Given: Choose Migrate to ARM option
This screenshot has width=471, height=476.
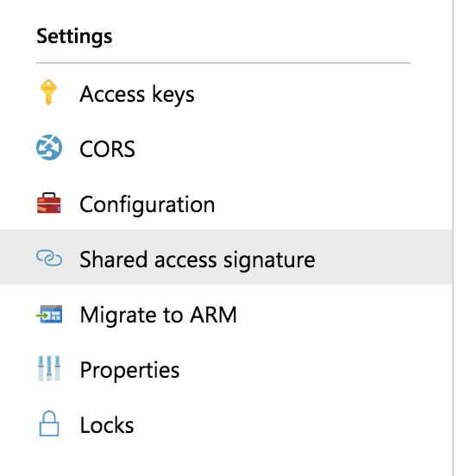Looking at the screenshot, I should pyautogui.click(x=158, y=315).
